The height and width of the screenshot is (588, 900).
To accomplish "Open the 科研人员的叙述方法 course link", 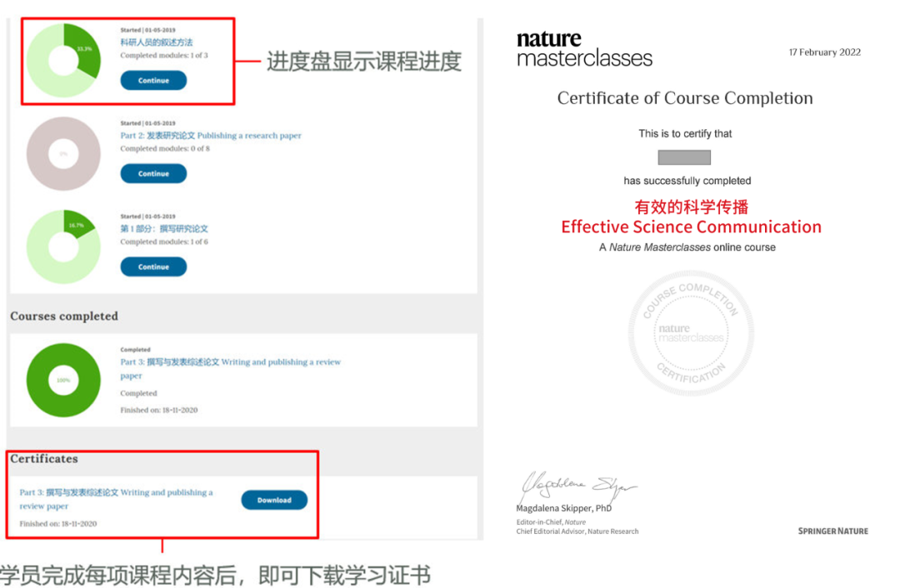I will click(x=156, y=42).
